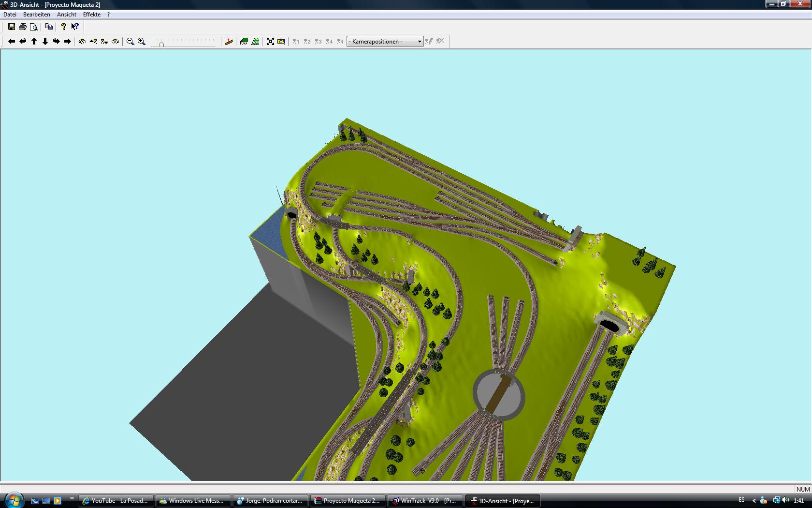Viewport: 812px width, 508px height.
Task: Move the view left with the left arrow
Action: (12, 42)
